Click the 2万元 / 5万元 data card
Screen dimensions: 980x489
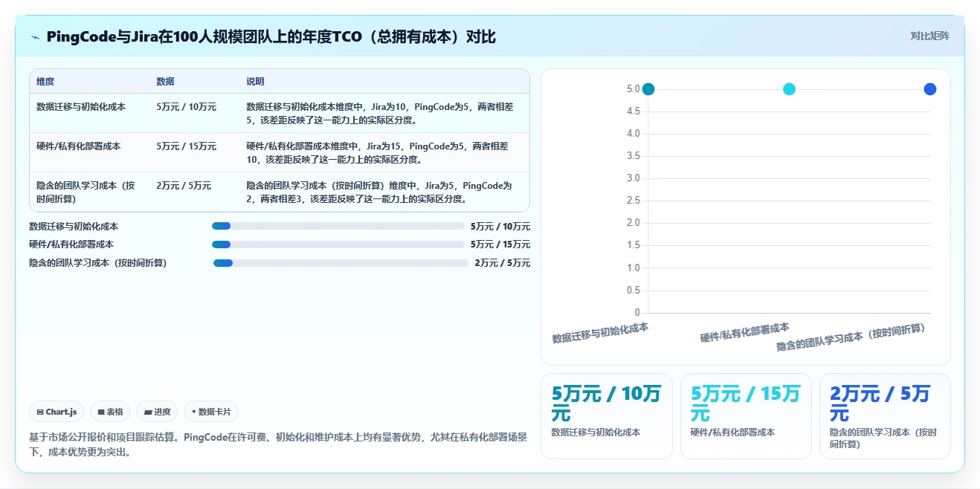click(885, 416)
